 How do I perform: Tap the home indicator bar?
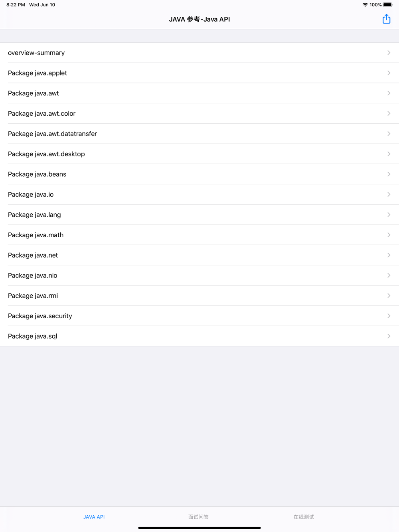click(199, 528)
